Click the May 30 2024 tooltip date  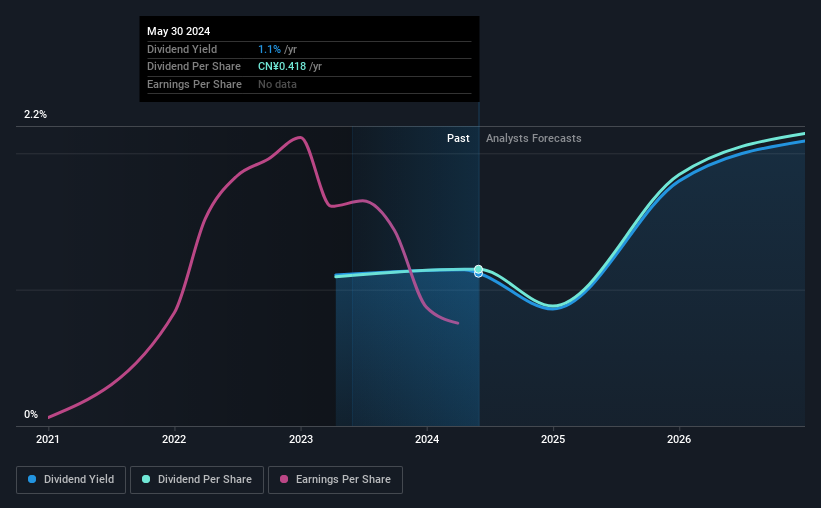click(179, 31)
